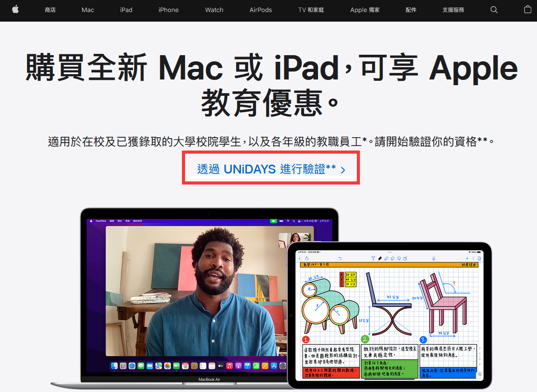The image size is (537, 392).
Task: Open 支援服務 in the navigation bar
Action: point(453,10)
